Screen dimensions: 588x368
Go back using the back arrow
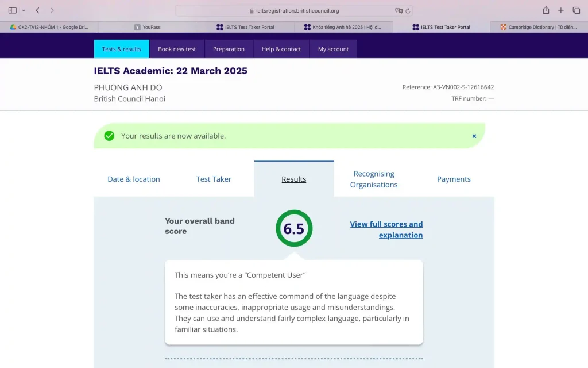pos(37,10)
